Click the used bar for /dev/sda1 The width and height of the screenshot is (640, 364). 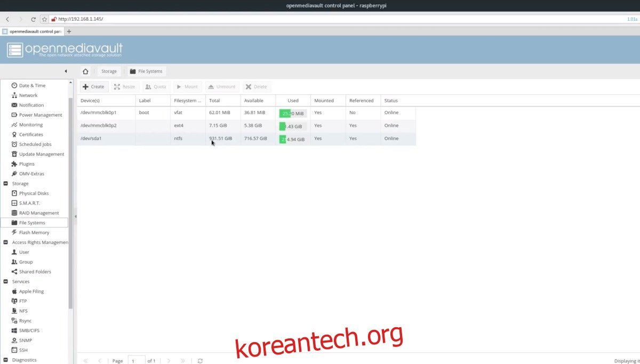click(x=293, y=139)
